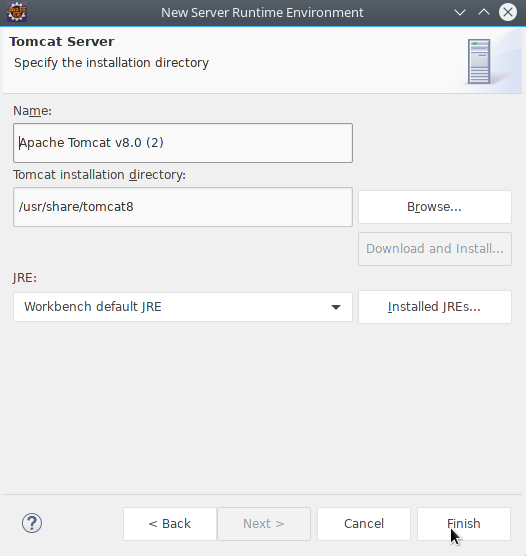This screenshot has width=526, height=556.
Task: Click the window title 'New Server Runtime Environment'
Action: coord(262,13)
